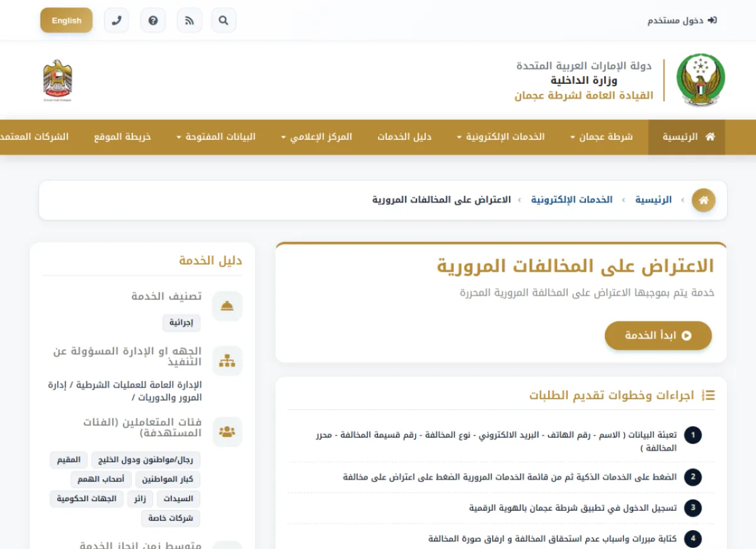Viewport: 756px width, 549px height.
Task: Select the زائر tag
Action: click(x=140, y=499)
